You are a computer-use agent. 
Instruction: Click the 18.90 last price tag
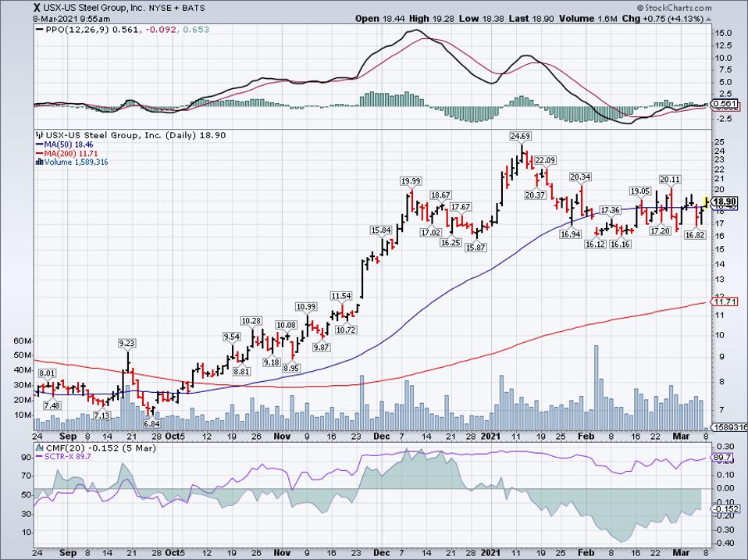(725, 202)
